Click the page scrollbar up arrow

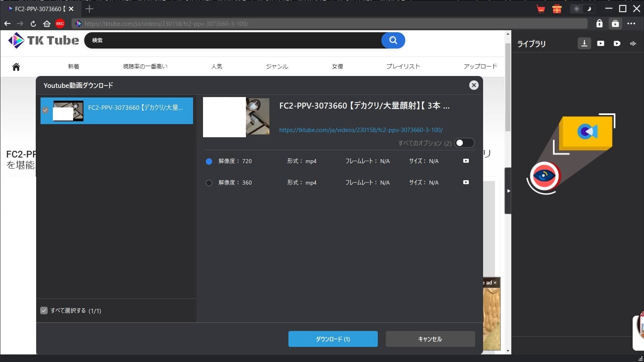click(508, 34)
